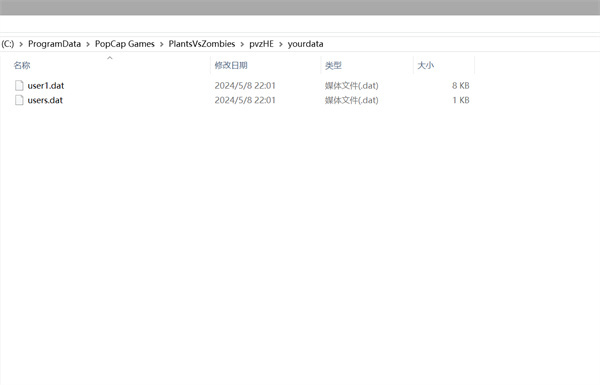Expand chevron after PlantsVsZombies in path
The height and width of the screenshot is (385, 600).
coord(242,44)
